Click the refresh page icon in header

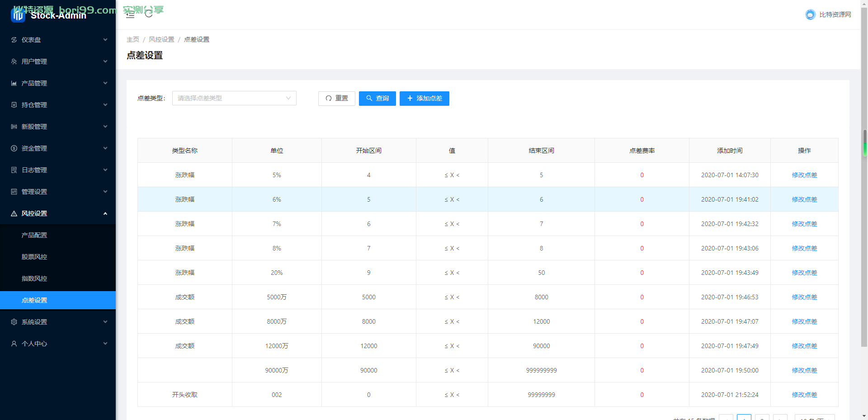pos(149,14)
